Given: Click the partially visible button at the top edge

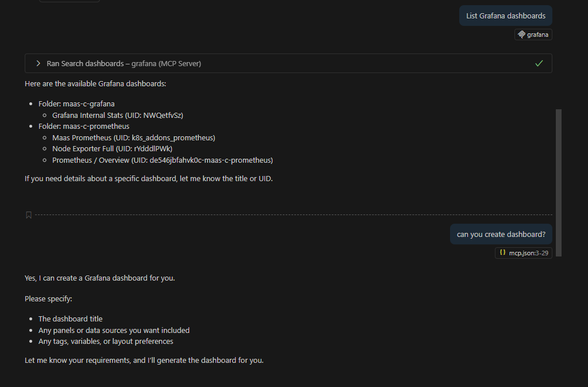Looking at the screenshot, I should (x=69, y=1).
